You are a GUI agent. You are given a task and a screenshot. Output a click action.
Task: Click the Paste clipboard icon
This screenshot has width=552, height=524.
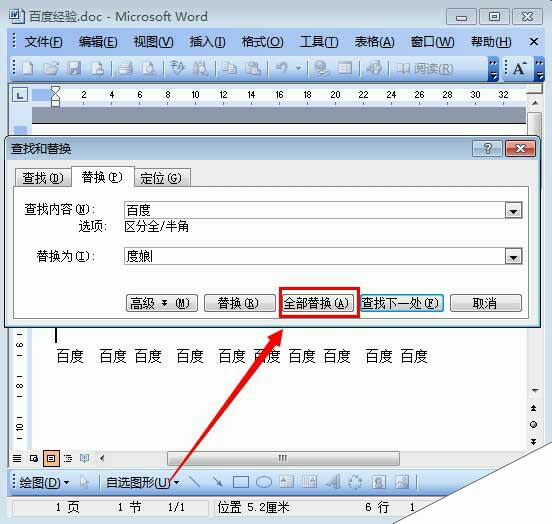coord(253,68)
